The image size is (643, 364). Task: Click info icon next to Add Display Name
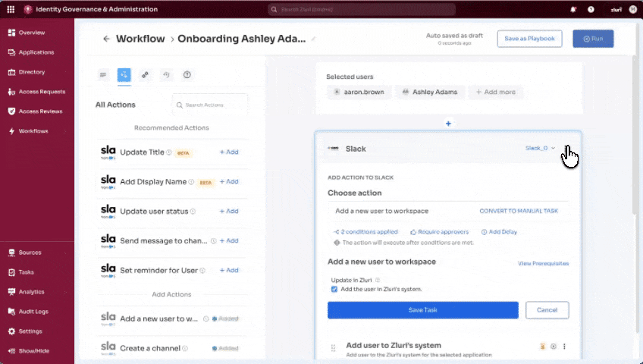[x=191, y=181]
